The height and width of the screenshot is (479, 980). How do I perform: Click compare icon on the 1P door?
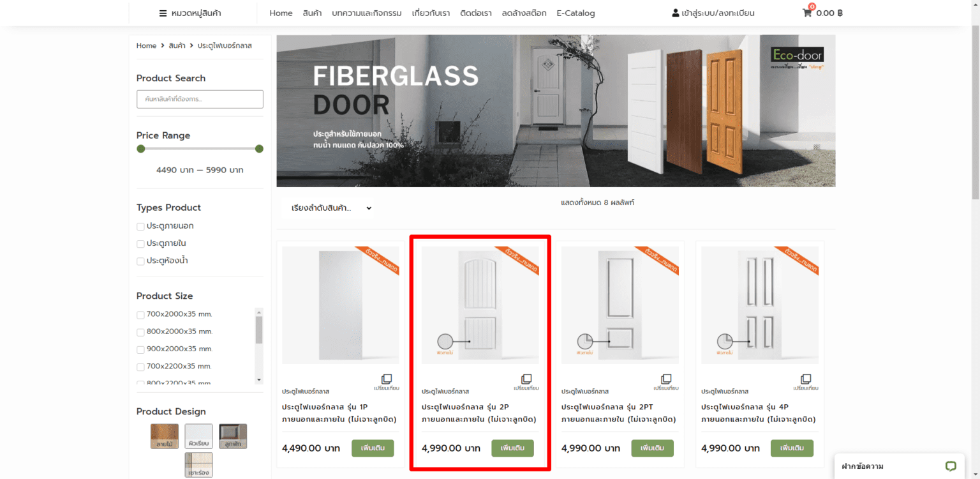point(387,379)
